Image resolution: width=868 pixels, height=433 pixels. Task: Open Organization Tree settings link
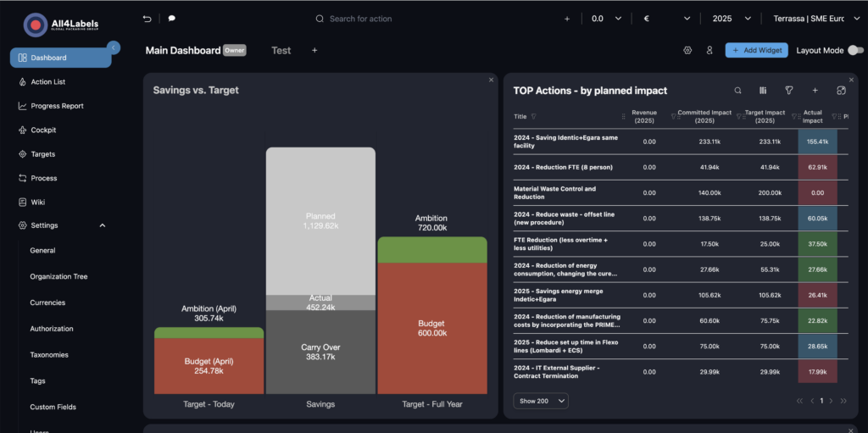coord(58,277)
